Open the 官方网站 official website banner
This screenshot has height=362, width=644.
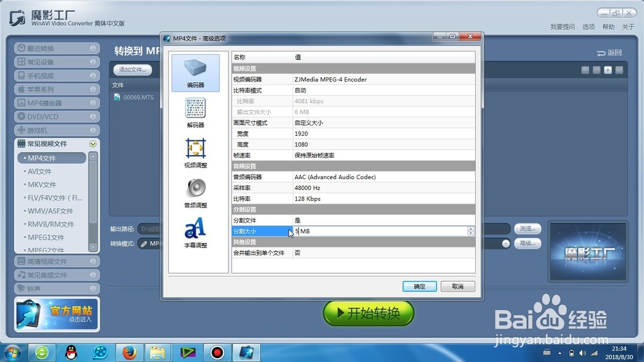[57, 314]
